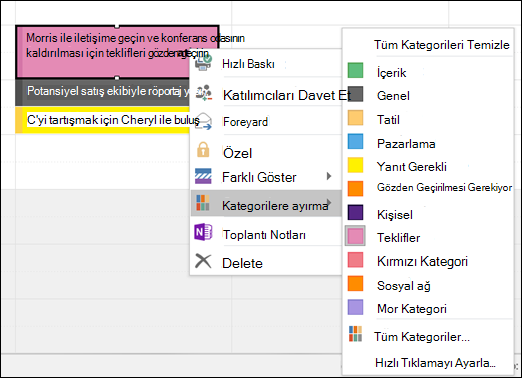Select the gray Potansiyel satış ekibiyle appointment

pos(103,92)
